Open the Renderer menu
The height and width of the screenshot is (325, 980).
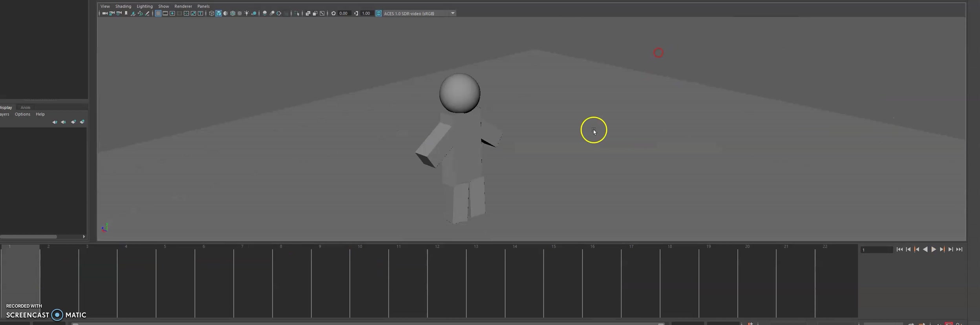(x=183, y=6)
